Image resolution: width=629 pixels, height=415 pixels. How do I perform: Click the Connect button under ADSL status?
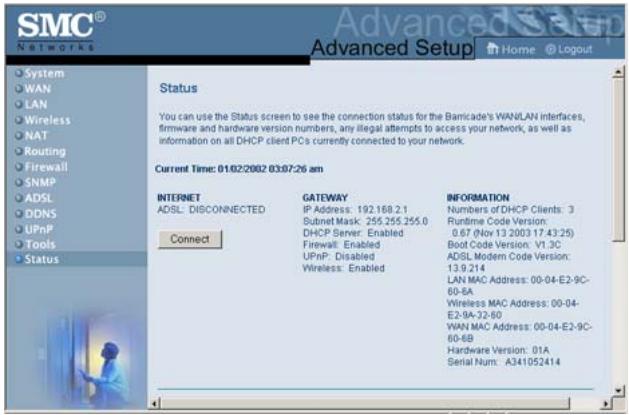click(190, 239)
